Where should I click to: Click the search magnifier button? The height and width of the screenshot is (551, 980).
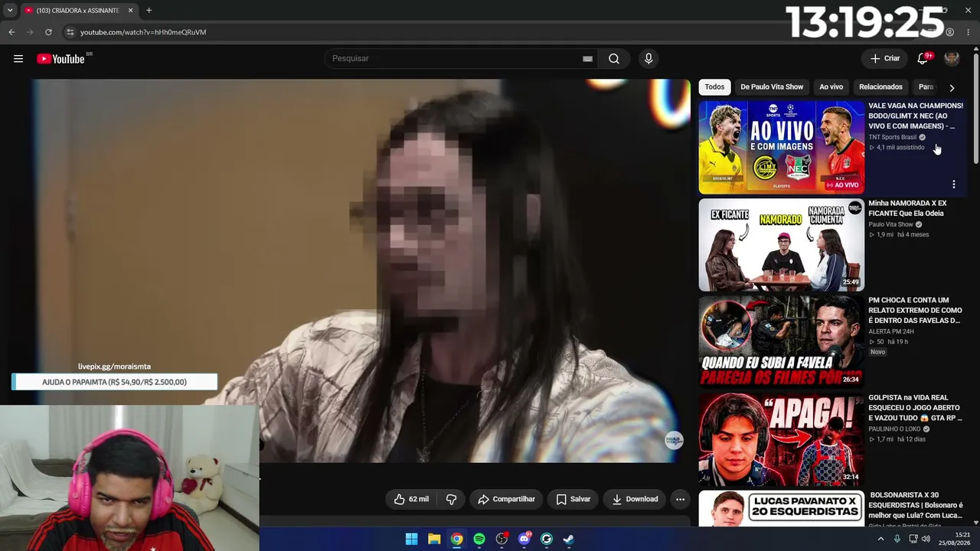[x=614, y=59]
